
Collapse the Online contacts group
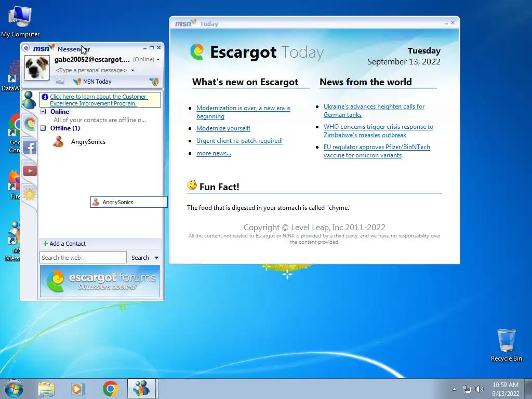[x=43, y=112]
